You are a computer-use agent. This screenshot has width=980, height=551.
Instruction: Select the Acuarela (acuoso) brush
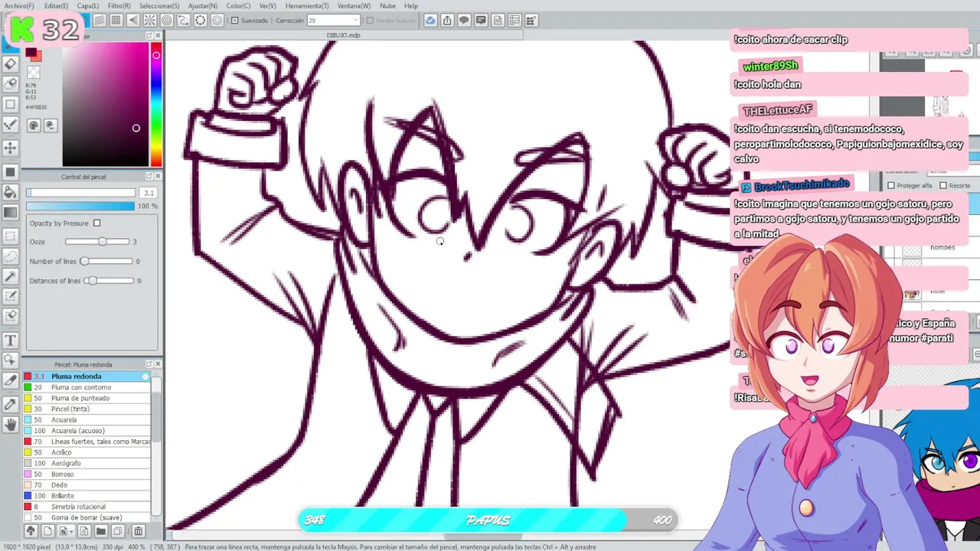pos(87,431)
